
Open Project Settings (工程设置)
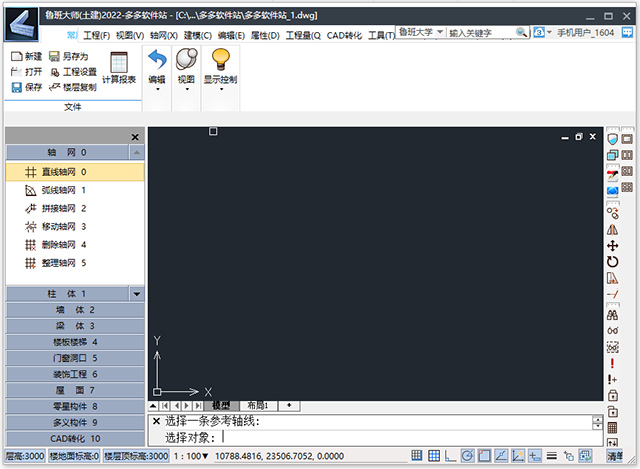point(73,72)
